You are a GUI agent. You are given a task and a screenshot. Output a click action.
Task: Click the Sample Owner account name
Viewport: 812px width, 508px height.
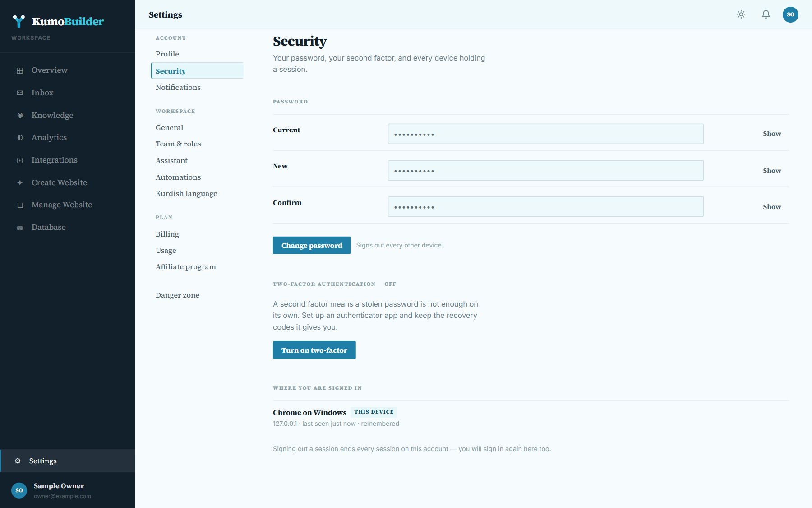click(59, 486)
